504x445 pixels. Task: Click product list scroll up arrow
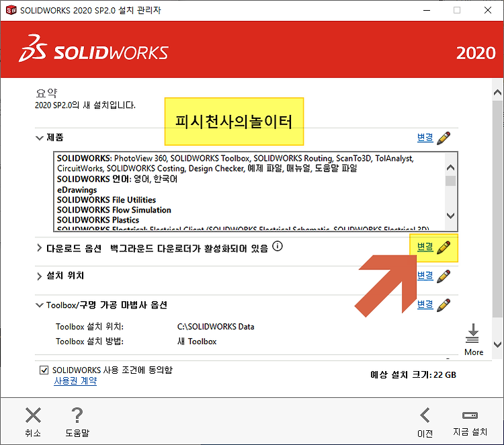[451, 167]
